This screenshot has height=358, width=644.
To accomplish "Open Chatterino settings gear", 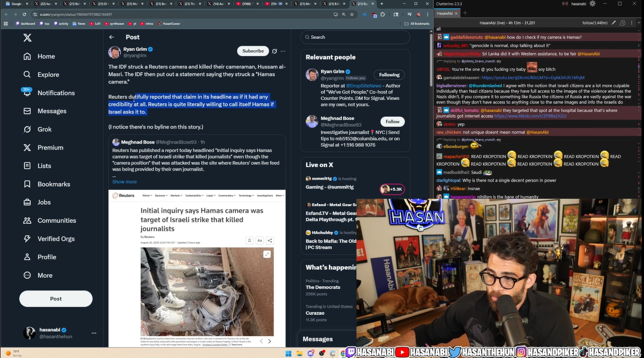I will tap(592, 4).
